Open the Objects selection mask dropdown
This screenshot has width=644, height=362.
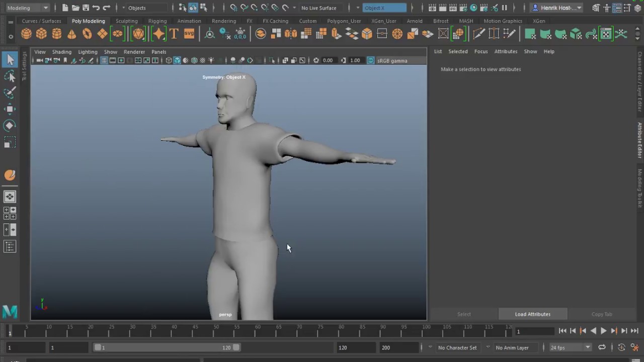146,8
